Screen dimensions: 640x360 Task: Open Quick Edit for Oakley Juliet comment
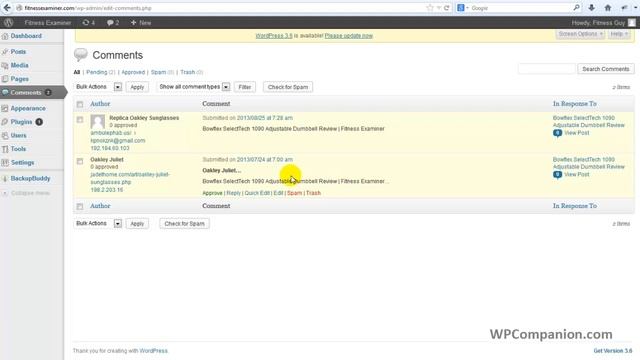(x=257, y=193)
